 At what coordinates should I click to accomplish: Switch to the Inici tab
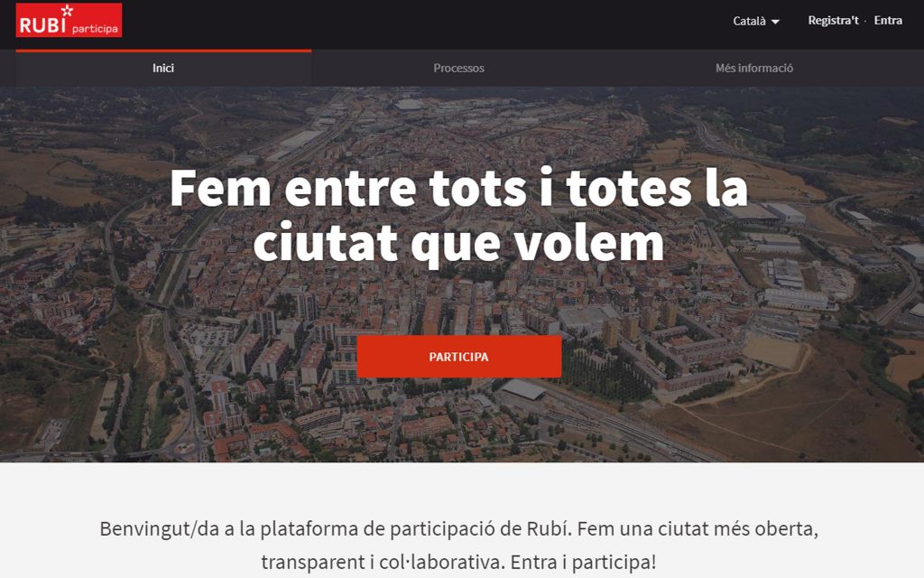point(163,69)
